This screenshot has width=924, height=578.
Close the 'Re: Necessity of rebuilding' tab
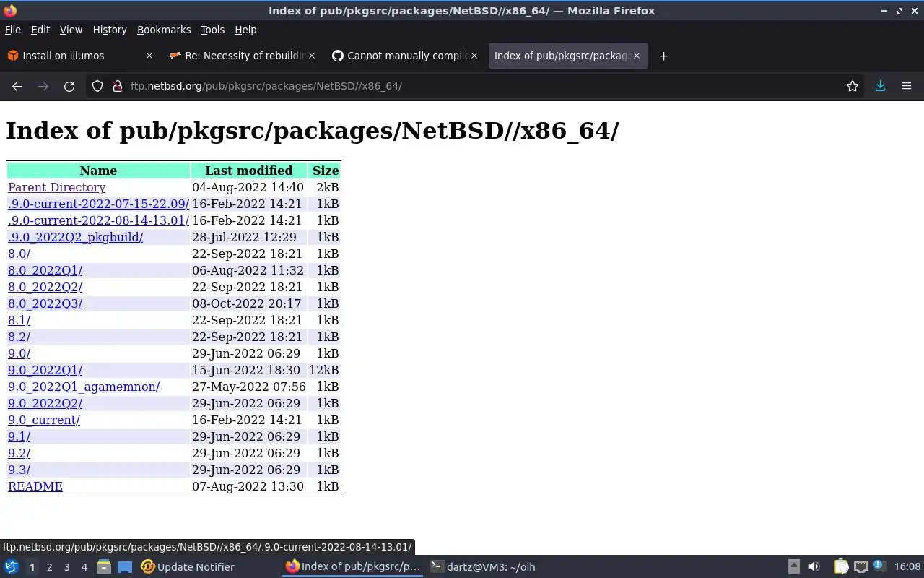[x=312, y=56]
